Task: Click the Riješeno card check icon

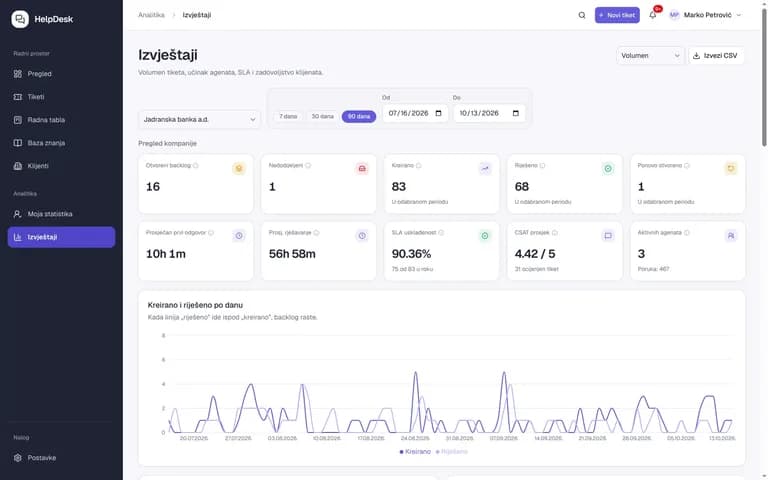Action: [x=608, y=168]
